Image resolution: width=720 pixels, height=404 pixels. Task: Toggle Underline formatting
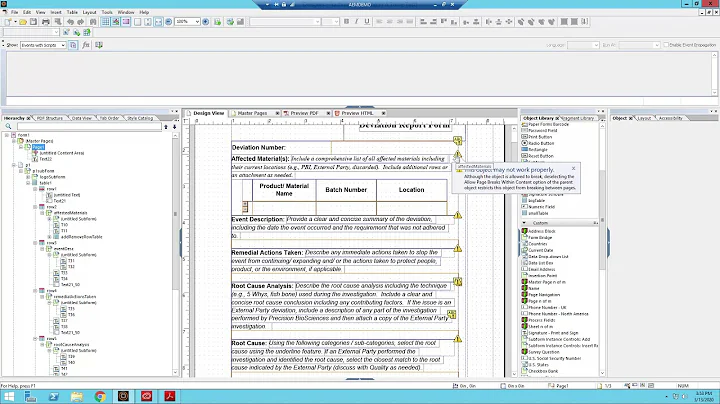point(366,22)
